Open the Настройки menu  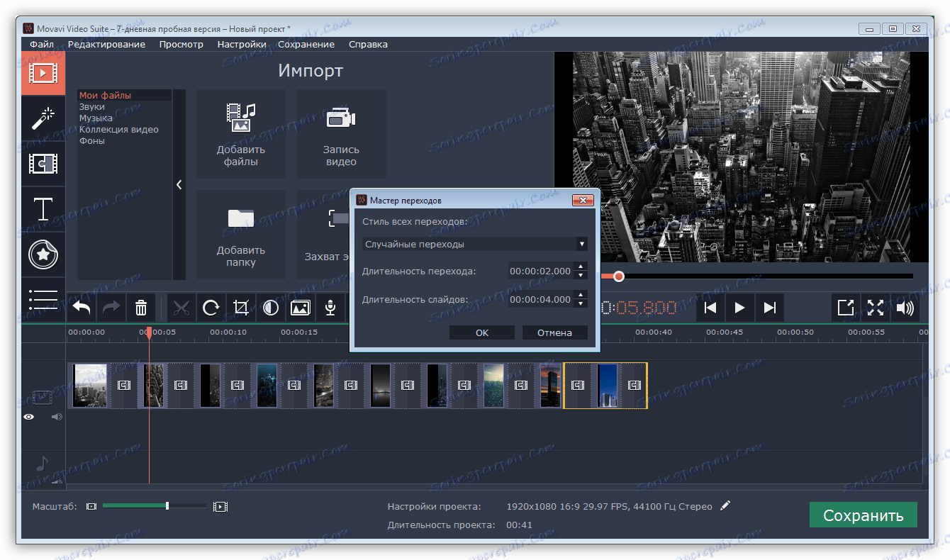click(x=242, y=44)
